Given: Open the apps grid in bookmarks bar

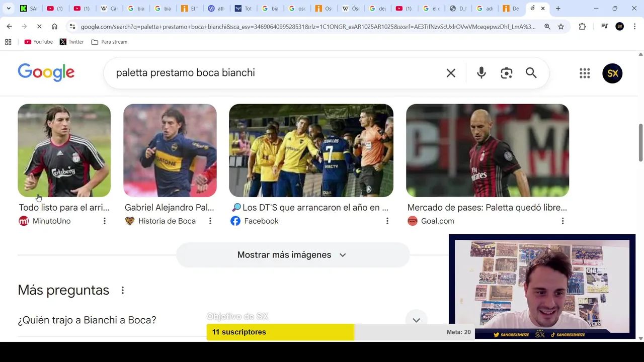Looking at the screenshot, I should 8,42.
